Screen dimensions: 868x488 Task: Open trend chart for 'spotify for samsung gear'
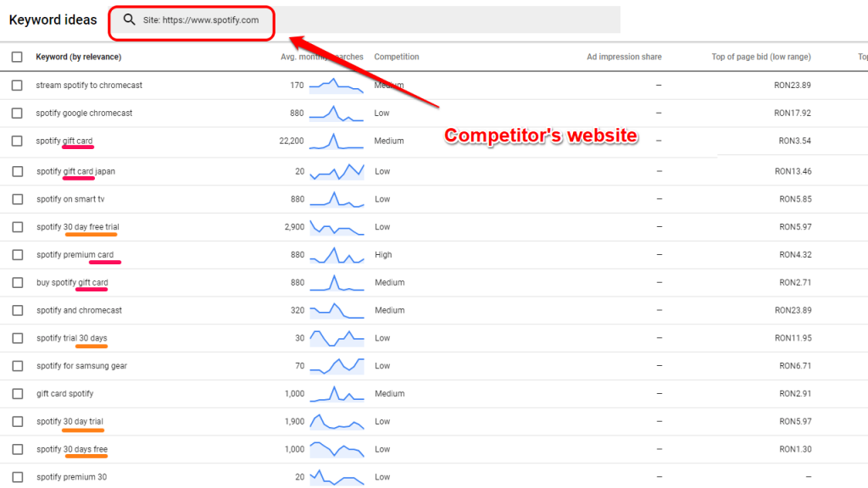(x=337, y=366)
